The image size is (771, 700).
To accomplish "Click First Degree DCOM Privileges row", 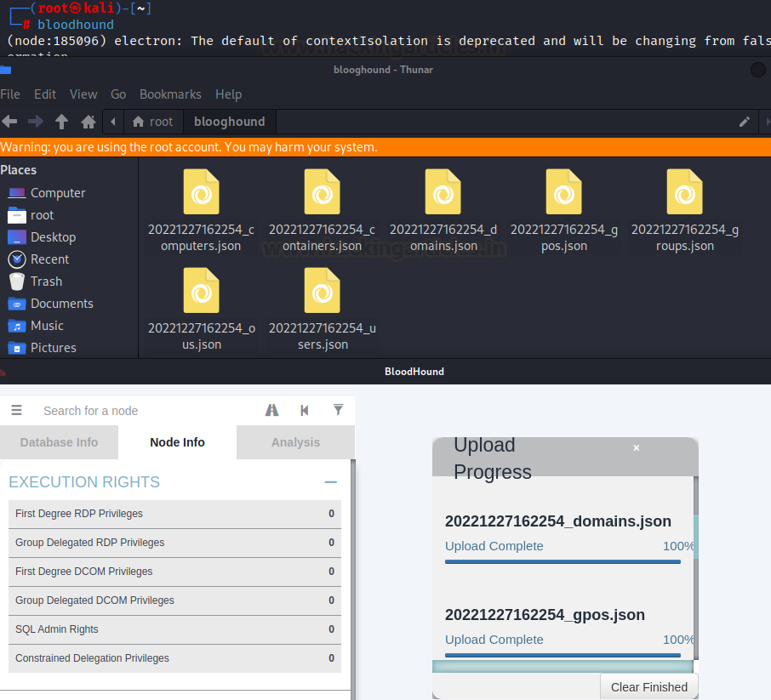I will pyautogui.click(x=174, y=572).
